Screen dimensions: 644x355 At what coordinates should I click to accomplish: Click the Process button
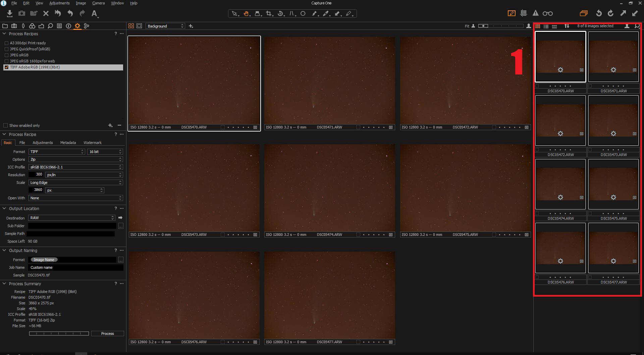[107, 334]
